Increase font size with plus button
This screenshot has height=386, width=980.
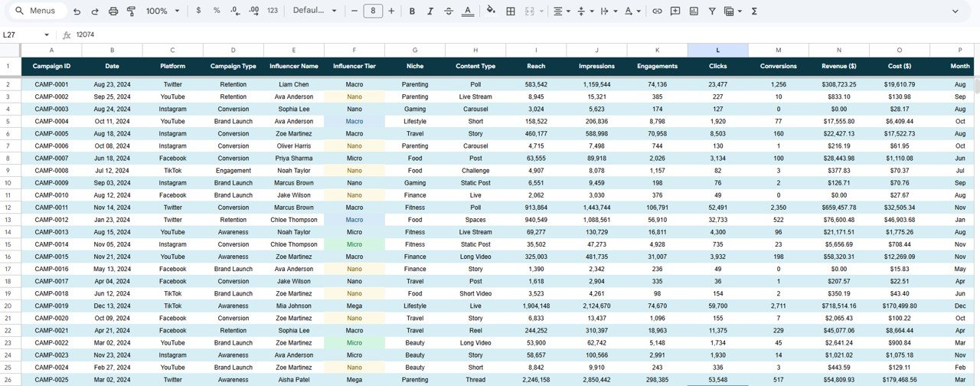coord(391,11)
